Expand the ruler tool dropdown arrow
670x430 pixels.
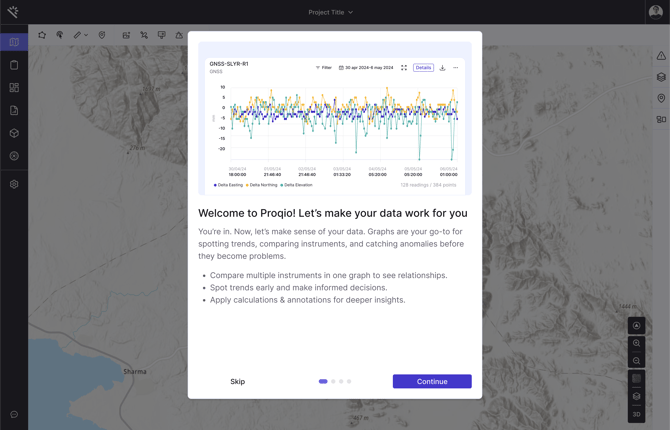point(86,35)
